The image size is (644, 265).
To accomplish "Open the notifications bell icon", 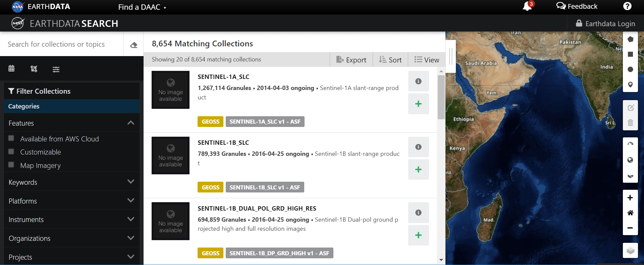I will point(527,6).
